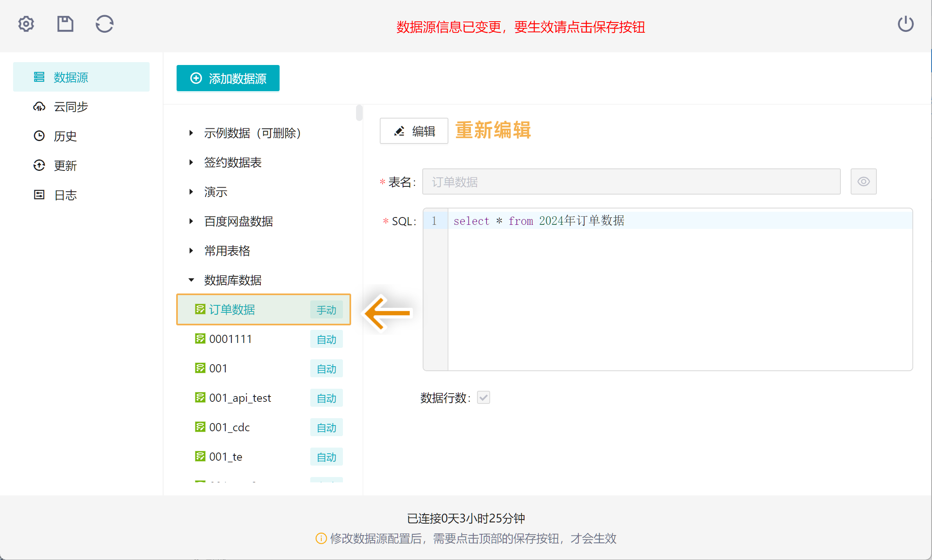Click the red 数据源信息已变更 notice text

tap(520, 27)
